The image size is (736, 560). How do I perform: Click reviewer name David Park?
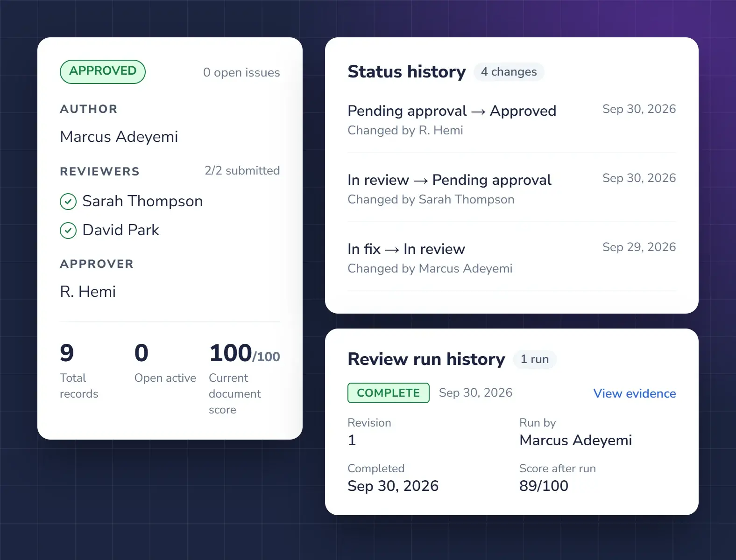[x=120, y=230]
